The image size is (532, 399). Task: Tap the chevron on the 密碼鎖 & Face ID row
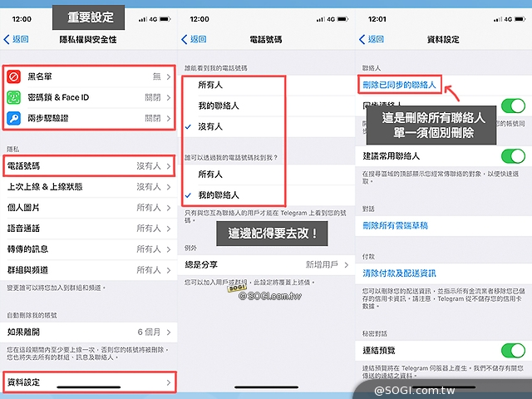[x=169, y=98]
